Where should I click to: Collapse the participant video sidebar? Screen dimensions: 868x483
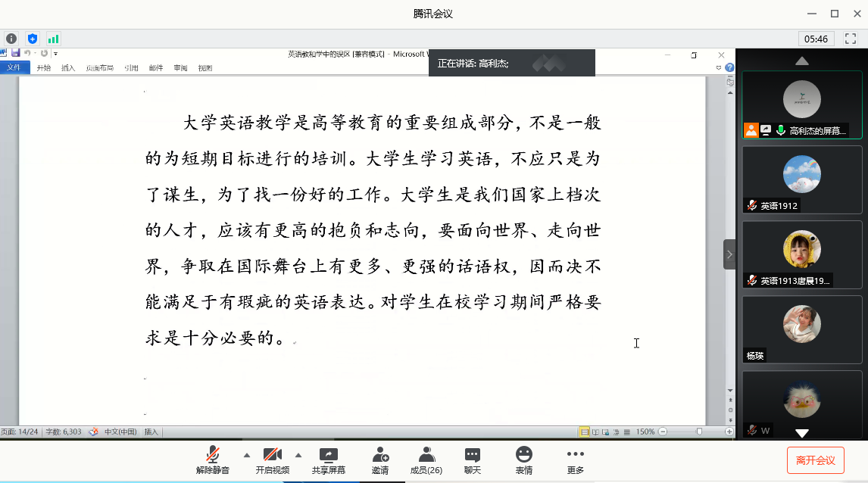tap(729, 254)
